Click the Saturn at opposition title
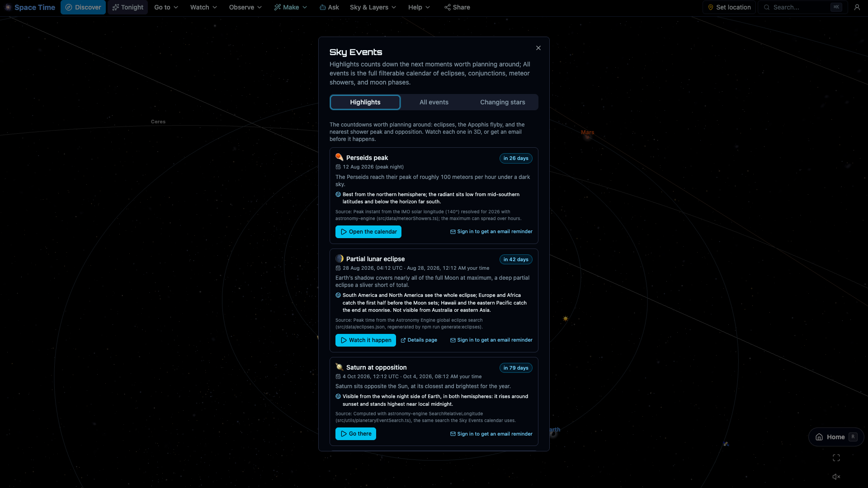 point(377,367)
